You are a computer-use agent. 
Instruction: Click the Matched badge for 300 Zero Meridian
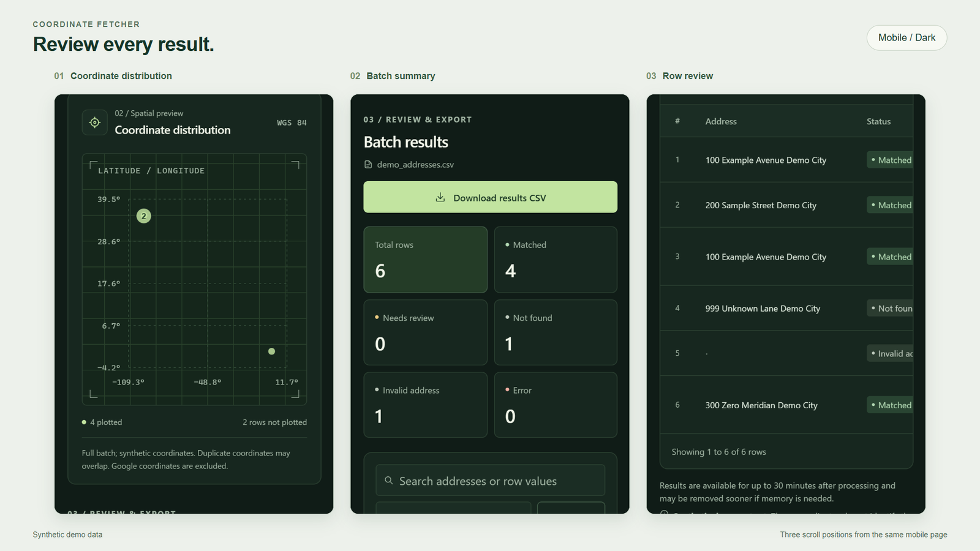(890, 405)
